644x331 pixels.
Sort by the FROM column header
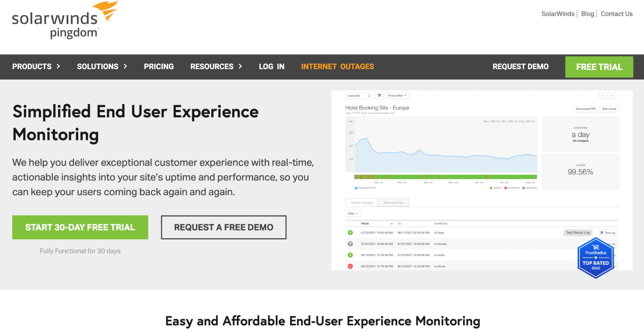click(x=365, y=223)
